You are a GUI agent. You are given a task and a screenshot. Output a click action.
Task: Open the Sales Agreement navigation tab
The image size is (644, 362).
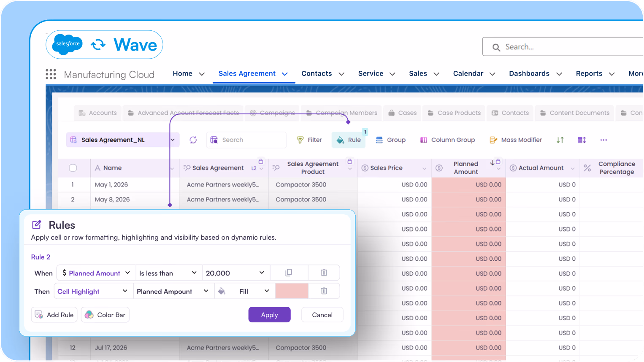pyautogui.click(x=253, y=73)
